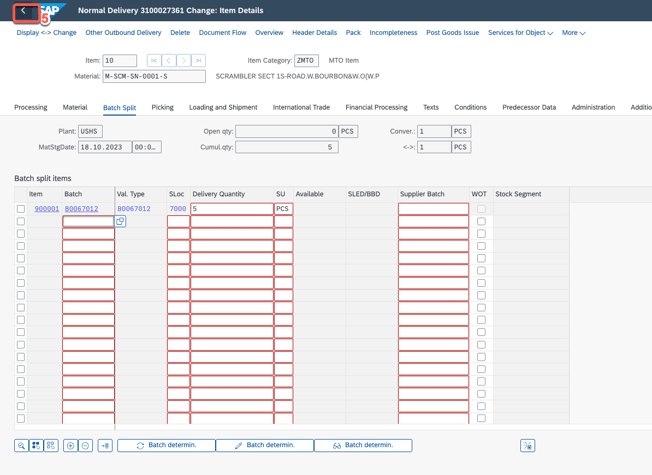The height and width of the screenshot is (475, 652).
Task: Click Batch determin. button with refresh icon
Action: click(166, 445)
